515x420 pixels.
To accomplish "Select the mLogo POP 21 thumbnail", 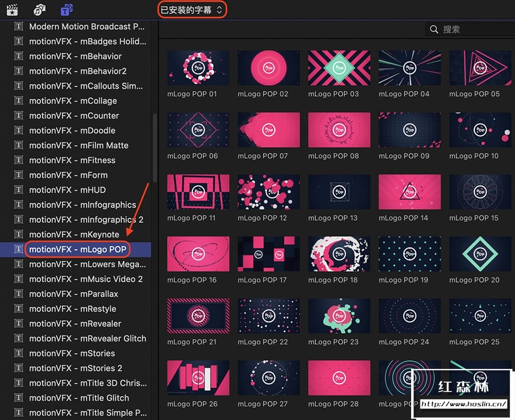I will pos(198,316).
